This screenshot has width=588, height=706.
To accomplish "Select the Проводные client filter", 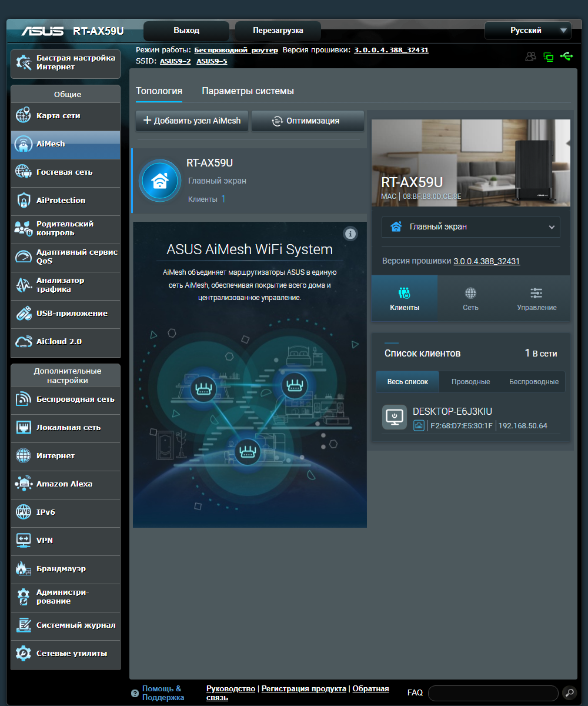I will (x=470, y=382).
